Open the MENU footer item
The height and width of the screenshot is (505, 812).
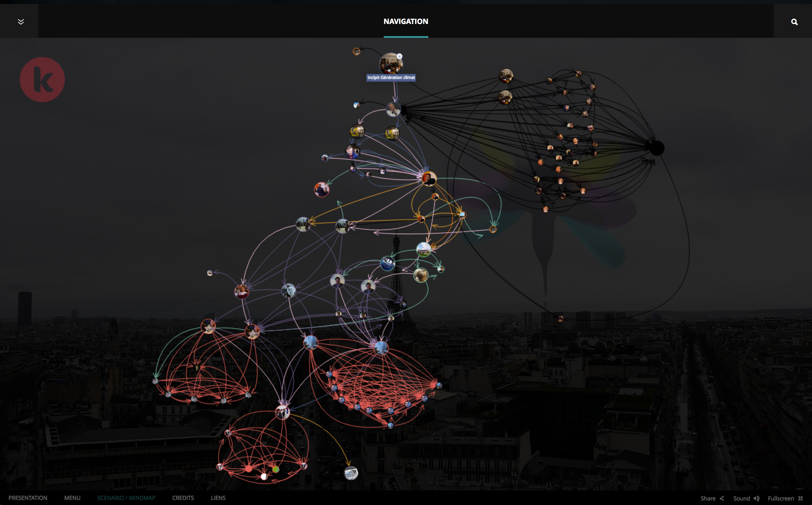pos(72,498)
